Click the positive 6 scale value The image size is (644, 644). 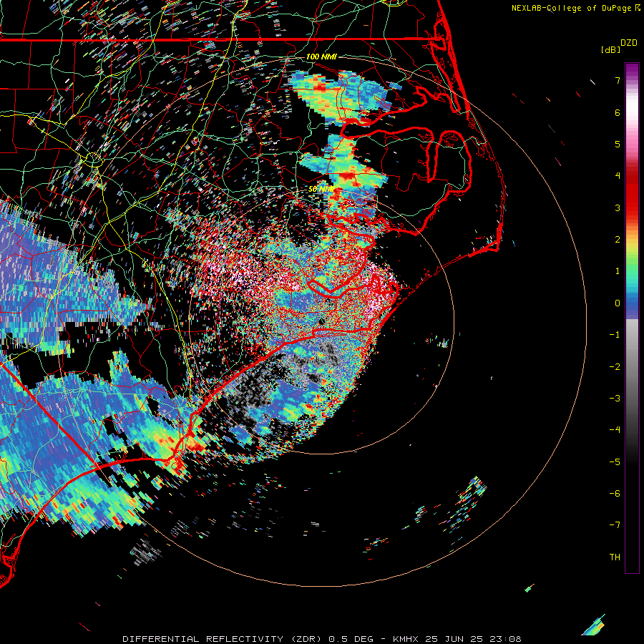point(618,112)
